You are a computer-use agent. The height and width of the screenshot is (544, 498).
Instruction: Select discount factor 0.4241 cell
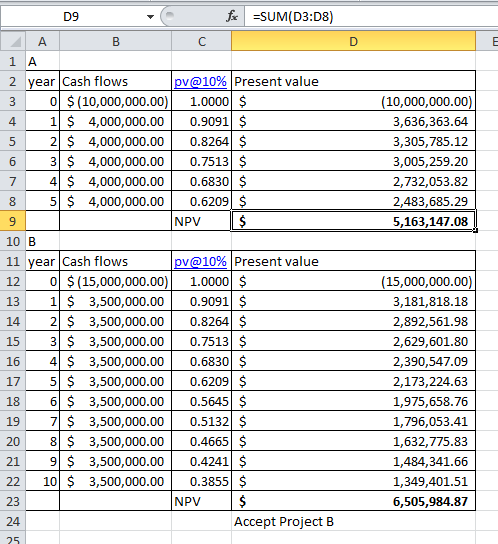[202, 461]
